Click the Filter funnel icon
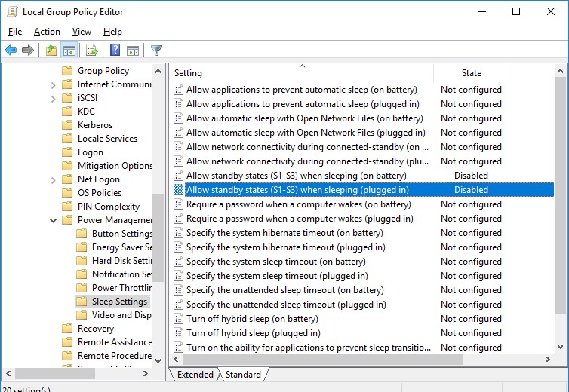 (156, 51)
